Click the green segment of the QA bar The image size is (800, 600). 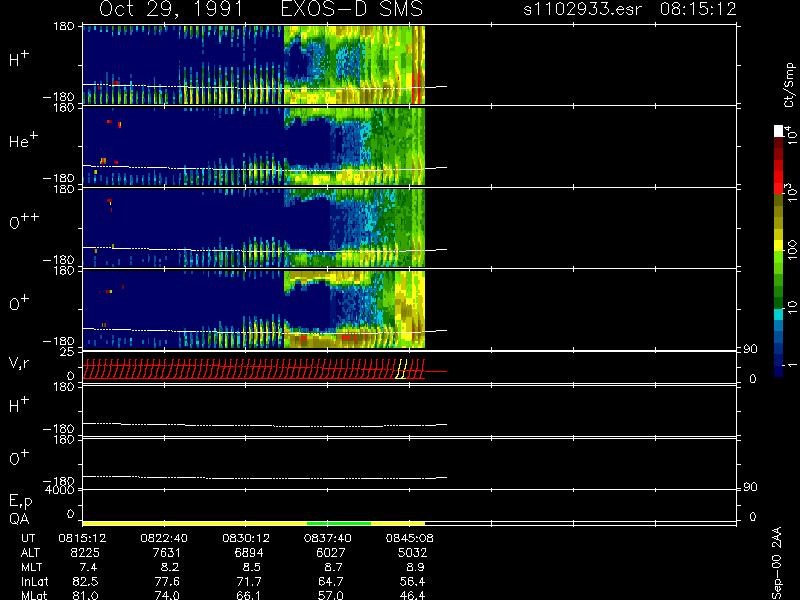tap(339, 523)
